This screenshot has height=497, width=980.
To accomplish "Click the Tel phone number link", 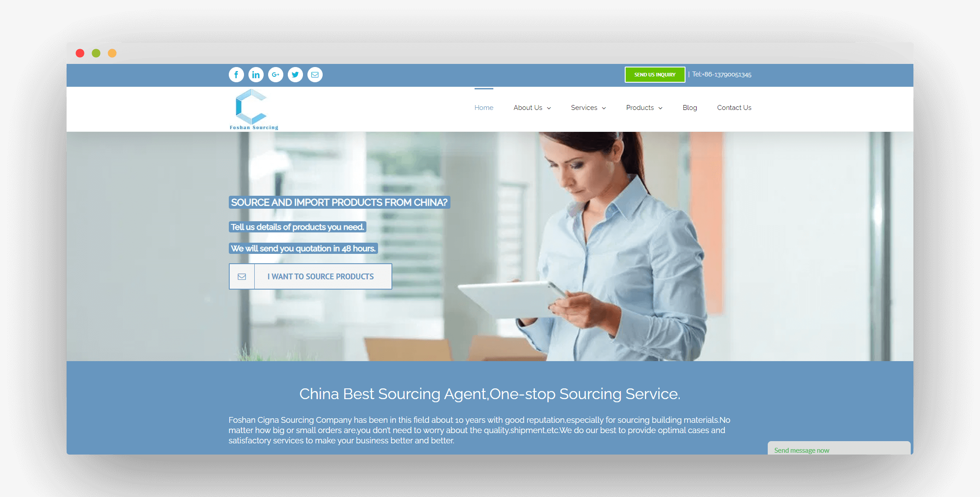I will tap(729, 75).
